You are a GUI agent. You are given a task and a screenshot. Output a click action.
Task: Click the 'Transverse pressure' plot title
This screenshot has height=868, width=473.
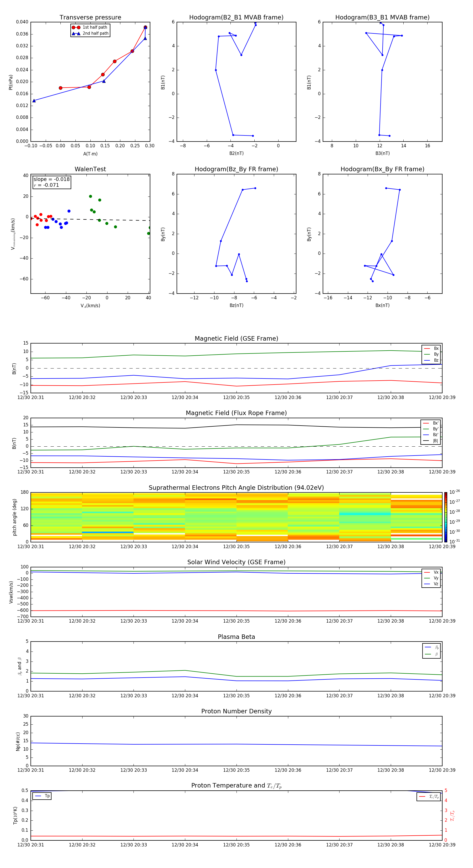[90, 18]
